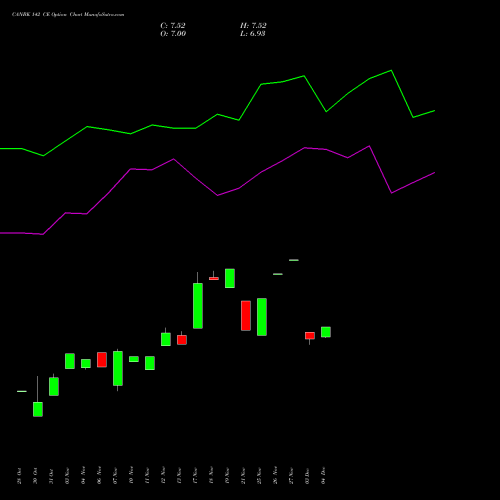The image size is (500, 500).
Task: Click the flat green dash candle above 27 Nov
Action: (x=294, y=260)
